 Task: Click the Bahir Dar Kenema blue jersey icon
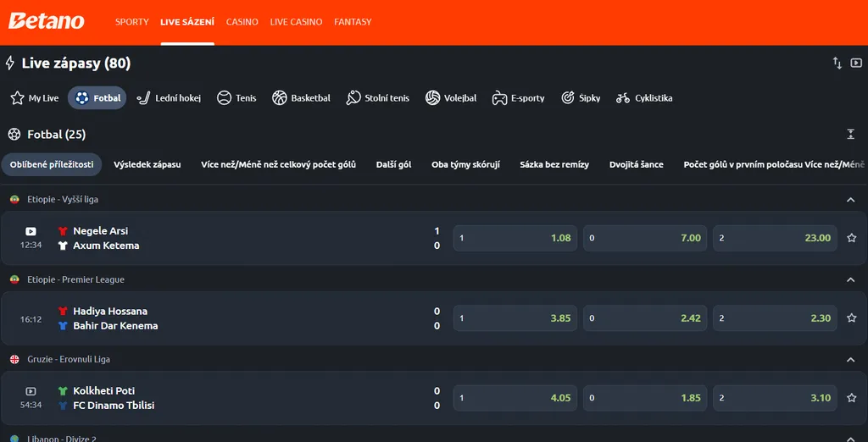[x=63, y=326]
